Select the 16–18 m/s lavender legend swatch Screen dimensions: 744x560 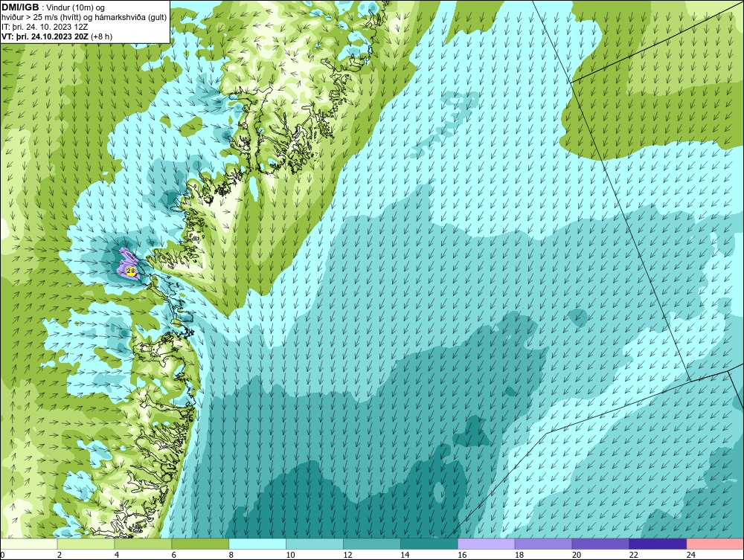pyautogui.click(x=487, y=544)
